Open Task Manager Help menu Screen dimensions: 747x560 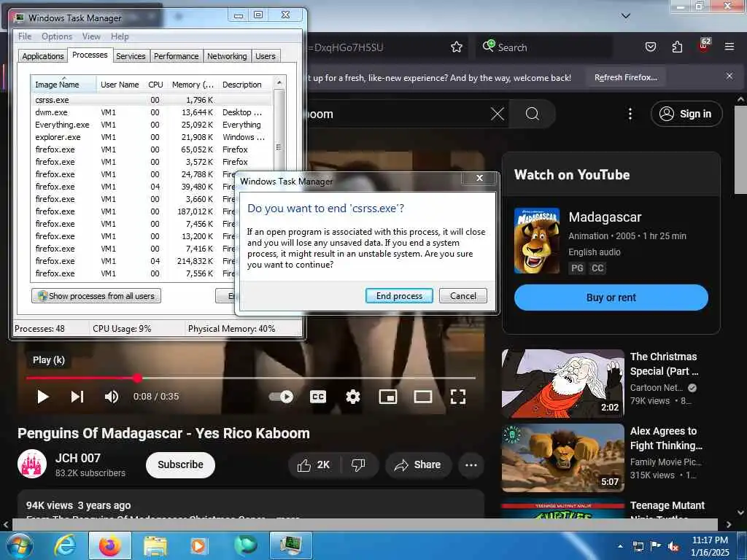(x=120, y=36)
